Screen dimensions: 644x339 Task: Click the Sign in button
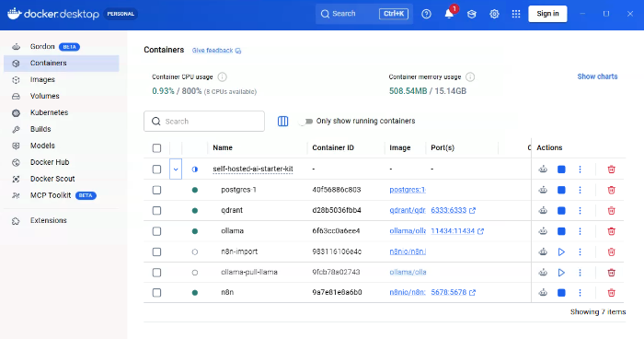[x=547, y=14]
